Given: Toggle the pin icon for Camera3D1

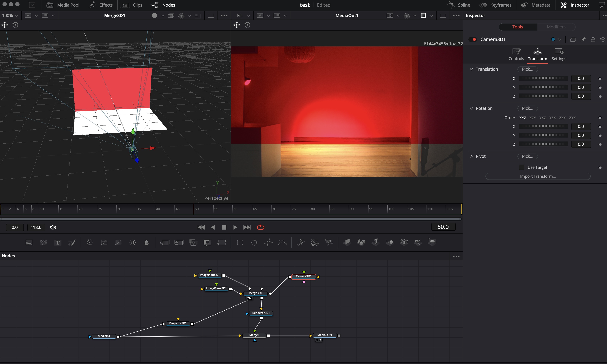Looking at the screenshot, I should [x=583, y=39].
